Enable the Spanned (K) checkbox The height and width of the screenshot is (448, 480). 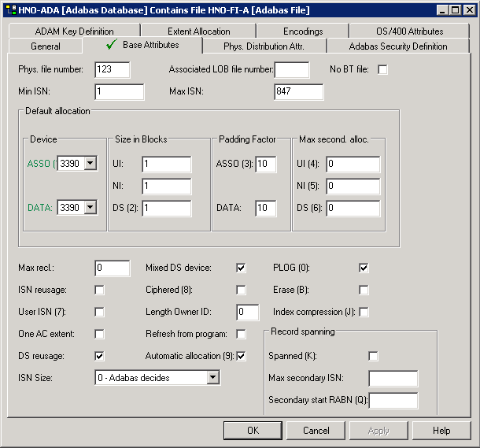[x=373, y=356]
